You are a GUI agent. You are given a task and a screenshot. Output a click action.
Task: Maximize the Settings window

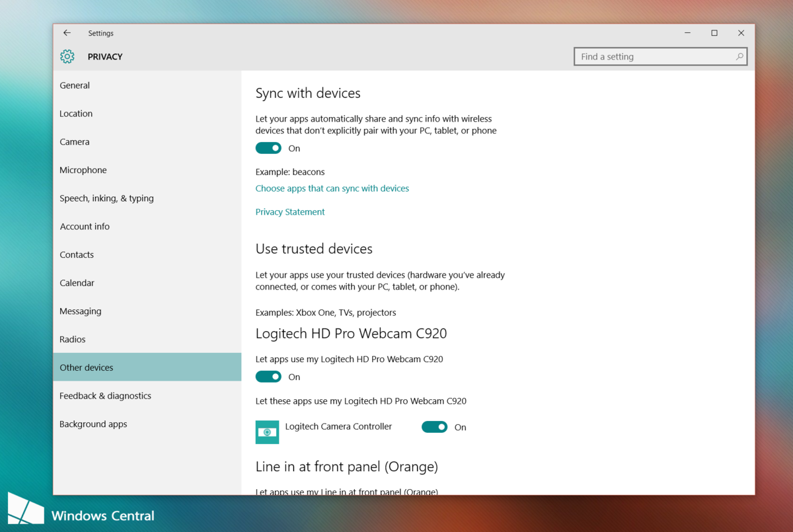click(714, 33)
